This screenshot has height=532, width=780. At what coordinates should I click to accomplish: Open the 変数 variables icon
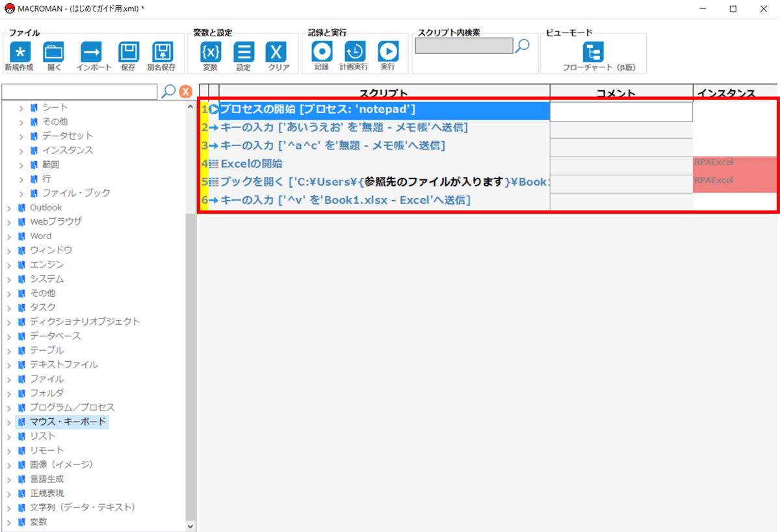[x=211, y=53]
